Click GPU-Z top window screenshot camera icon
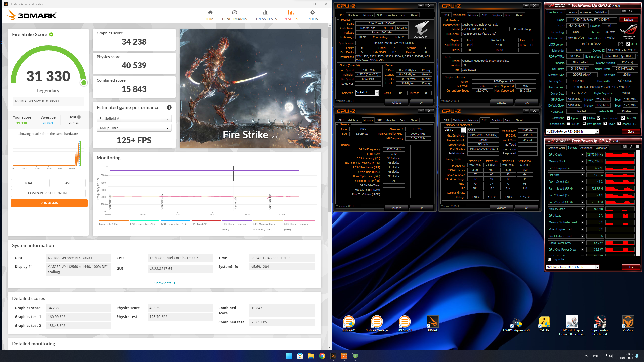The image size is (644, 362). [624, 11]
